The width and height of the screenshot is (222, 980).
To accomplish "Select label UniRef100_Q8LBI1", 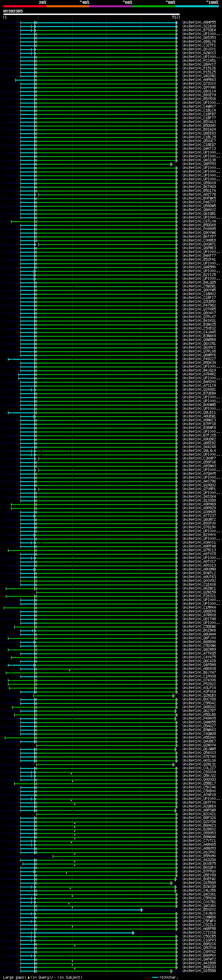I will 199,413.
